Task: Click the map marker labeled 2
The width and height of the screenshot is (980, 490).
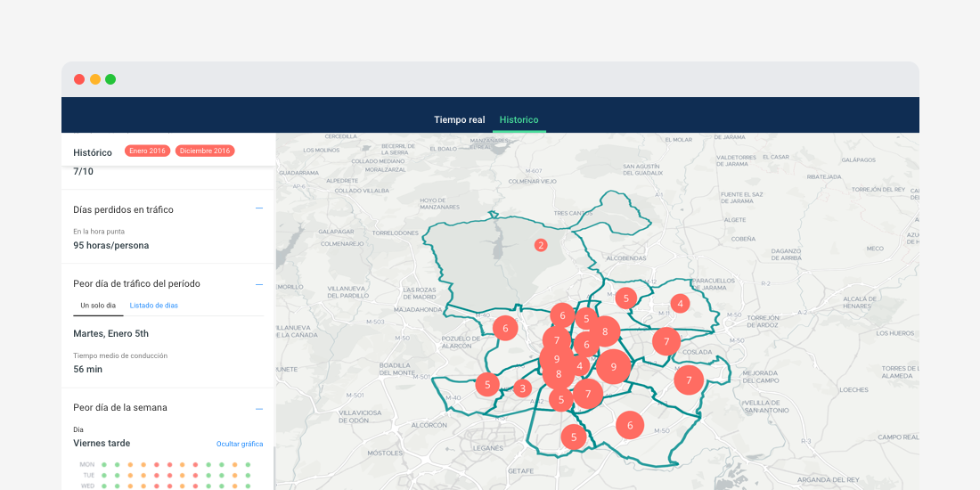Action: click(x=540, y=245)
